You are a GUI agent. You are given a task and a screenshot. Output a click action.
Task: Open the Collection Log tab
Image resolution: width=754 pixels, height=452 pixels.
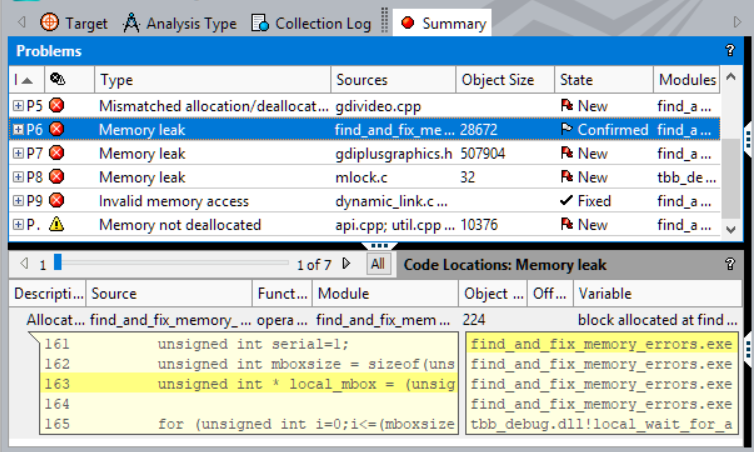(311, 23)
